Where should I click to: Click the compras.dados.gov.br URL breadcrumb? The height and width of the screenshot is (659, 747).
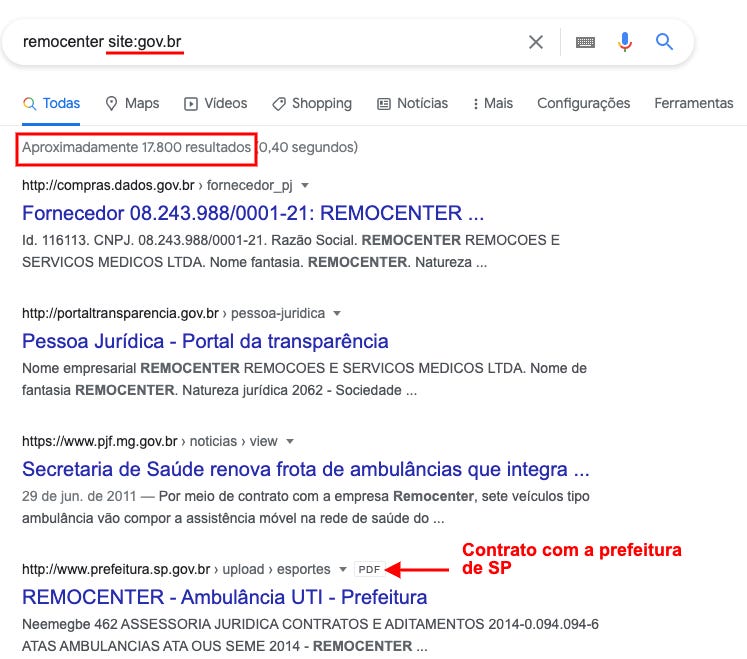pyautogui.click(x=157, y=185)
